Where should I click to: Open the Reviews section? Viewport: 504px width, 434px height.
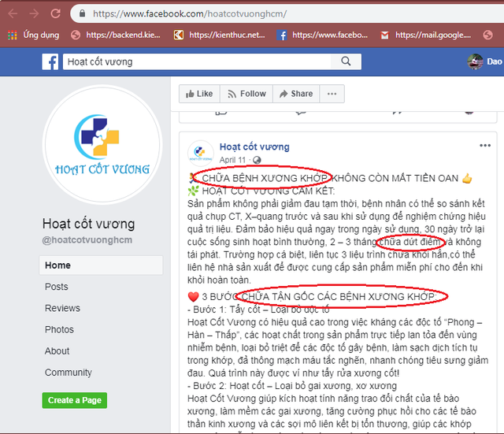point(62,308)
